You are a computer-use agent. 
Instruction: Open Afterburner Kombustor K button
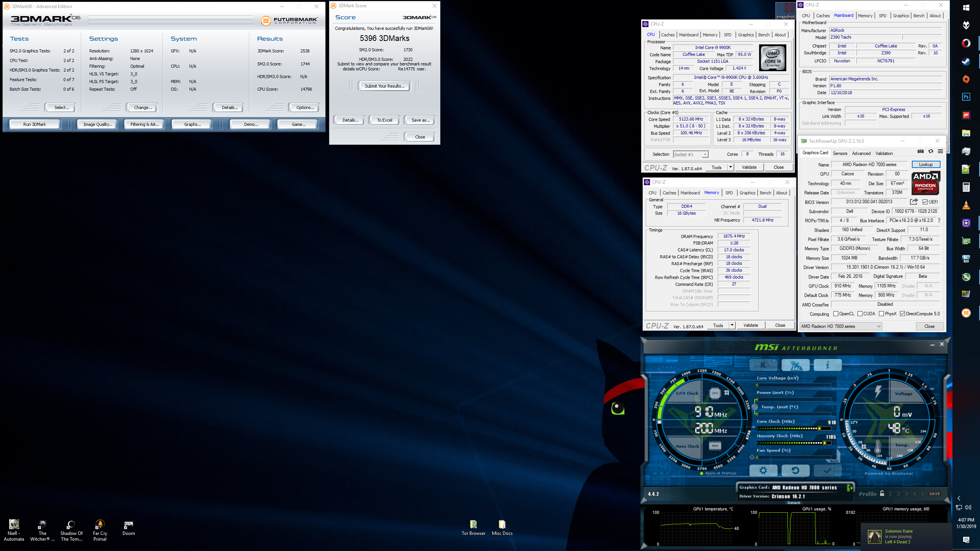[x=763, y=365]
